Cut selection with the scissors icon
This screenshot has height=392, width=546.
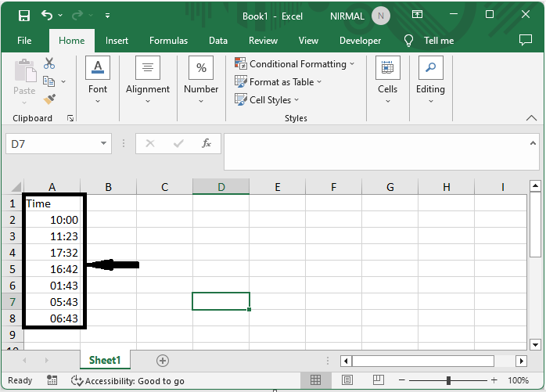[x=49, y=63]
